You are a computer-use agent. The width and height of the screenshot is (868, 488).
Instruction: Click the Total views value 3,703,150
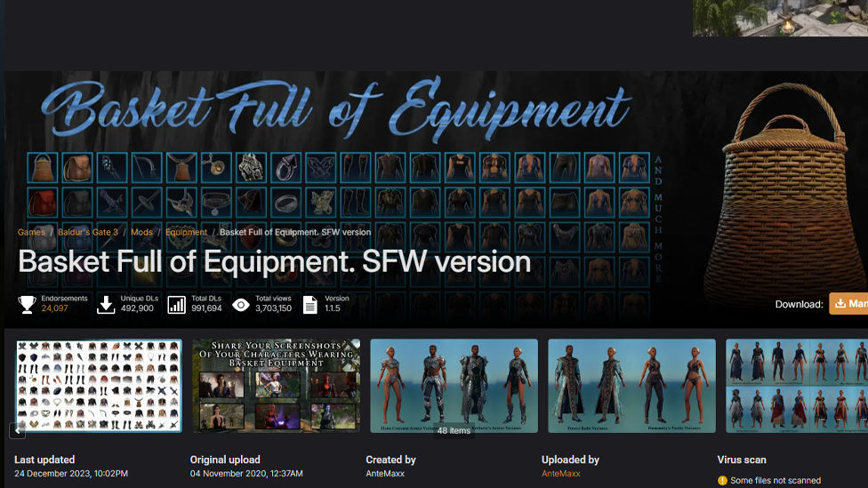pos(273,308)
